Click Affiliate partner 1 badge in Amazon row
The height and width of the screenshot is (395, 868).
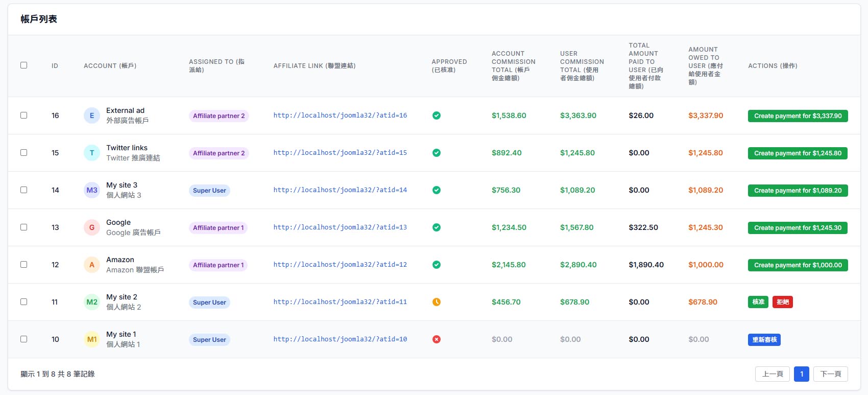point(219,265)
